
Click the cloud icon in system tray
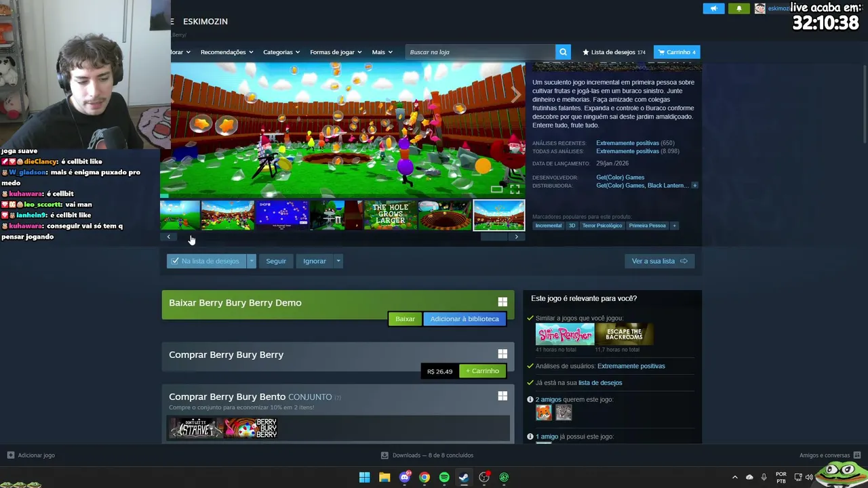pos(749,477)
